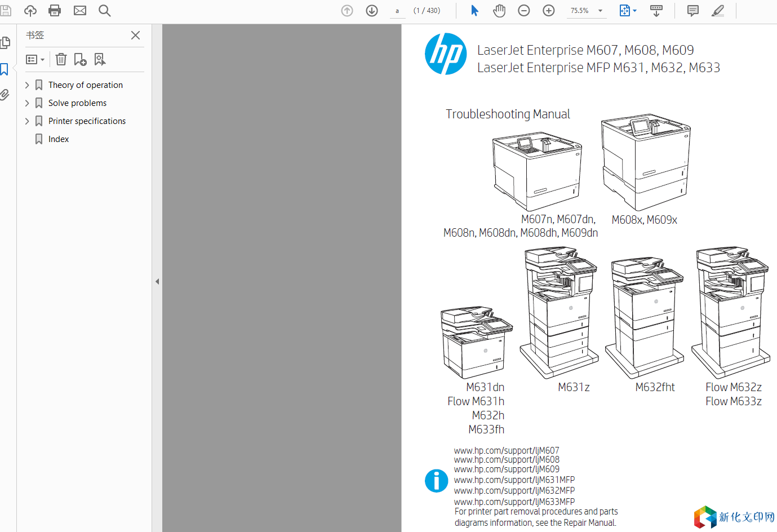Open the zoom level dropdown

[x=600, y=11]
